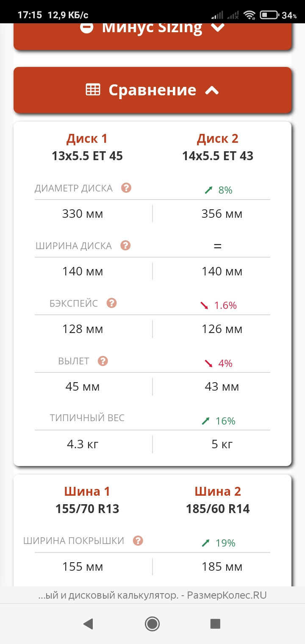Tap the Шина 1 heading
Viewport: 305px width, 644px height.
pyautogui.click(x=87, y=491)
